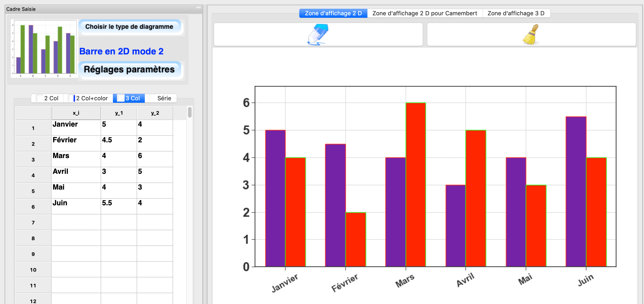Switch to the Série tab
The height and width of the screenshot is (304, 644).
pos(163,98)
